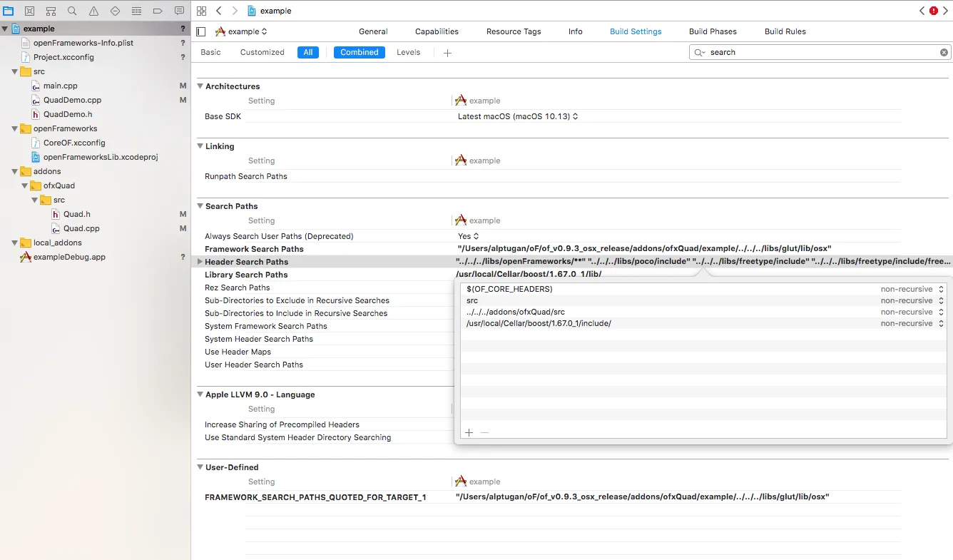Select the All settings filter
This screenshot has height=560, width=953.
pyautogui.click(x=308, y=52)
